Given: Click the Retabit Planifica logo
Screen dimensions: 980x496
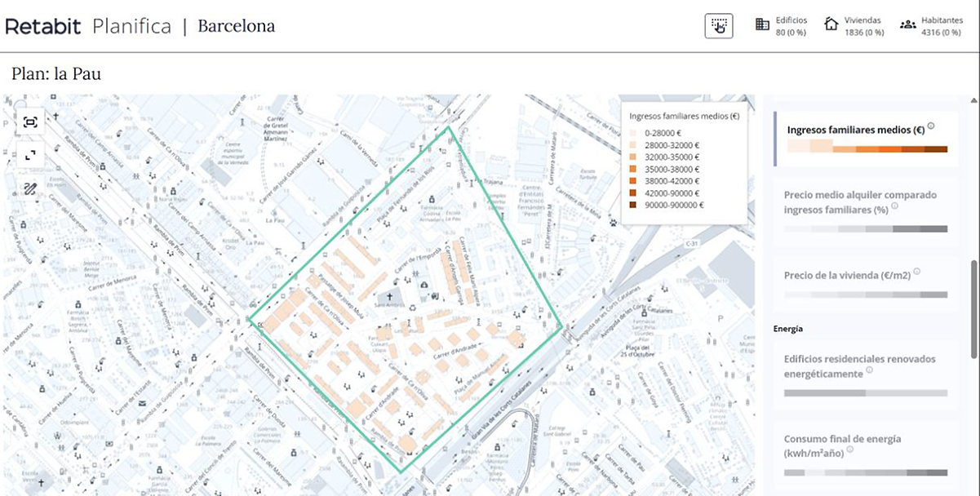Looking at the screenshot, I should 88,26.
